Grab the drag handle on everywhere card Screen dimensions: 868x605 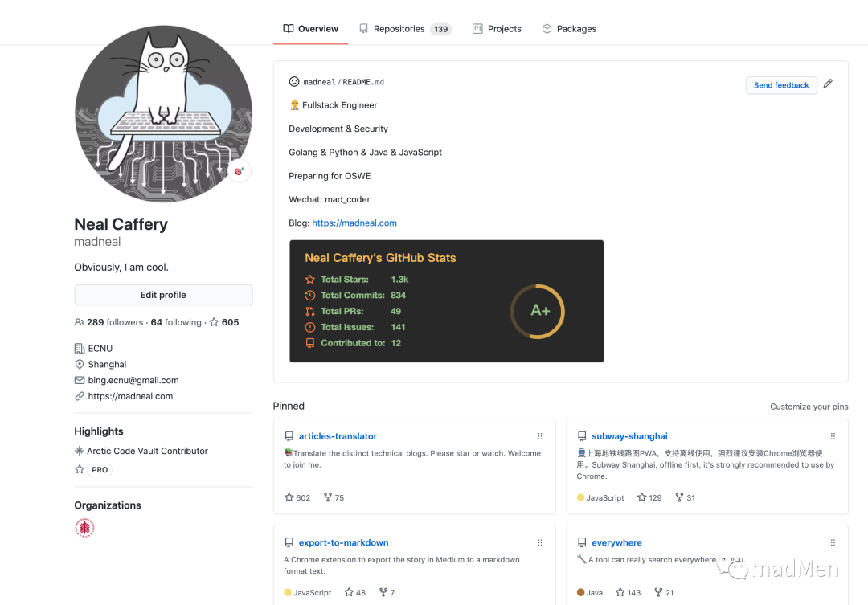833,542
